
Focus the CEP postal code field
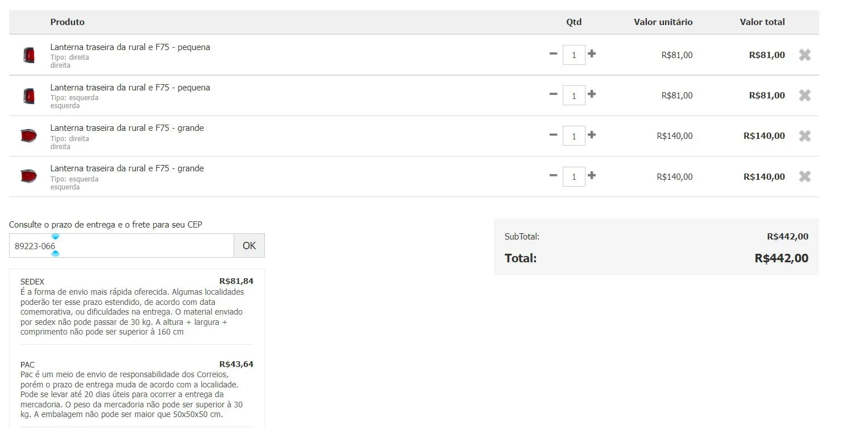pyautogui.click(x=121, y=246)
